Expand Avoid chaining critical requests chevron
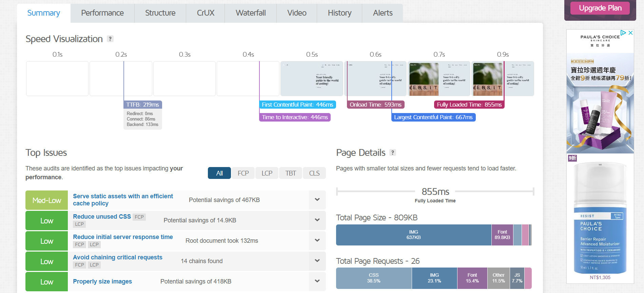This screenshot has height=293, width=644. point(317,261)
